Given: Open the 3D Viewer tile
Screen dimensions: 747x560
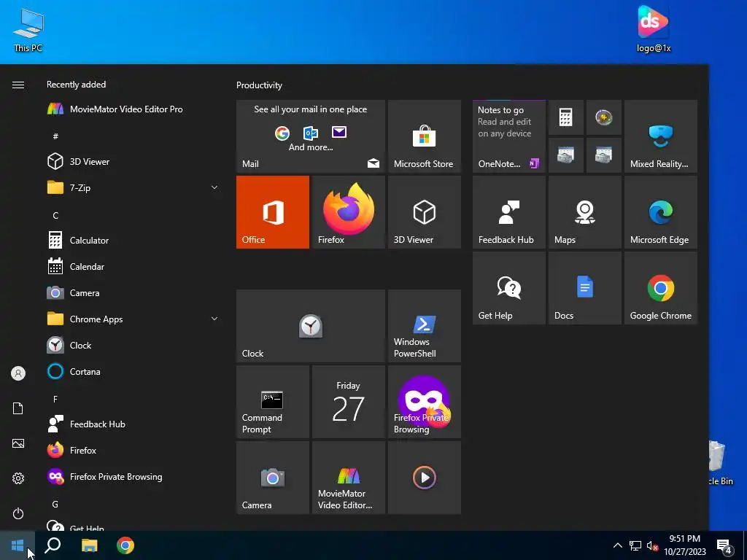Looking at the screenshot, I should pos(425,212).
